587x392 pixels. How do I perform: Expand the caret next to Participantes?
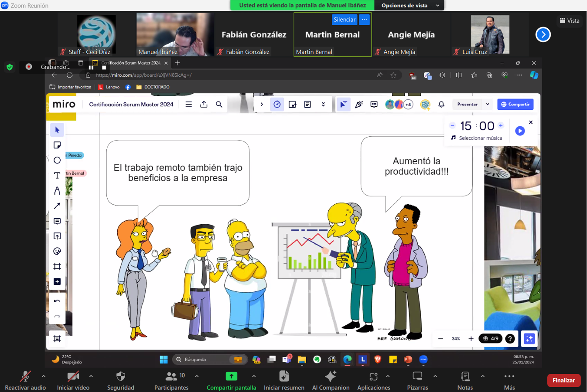point(197,376)
